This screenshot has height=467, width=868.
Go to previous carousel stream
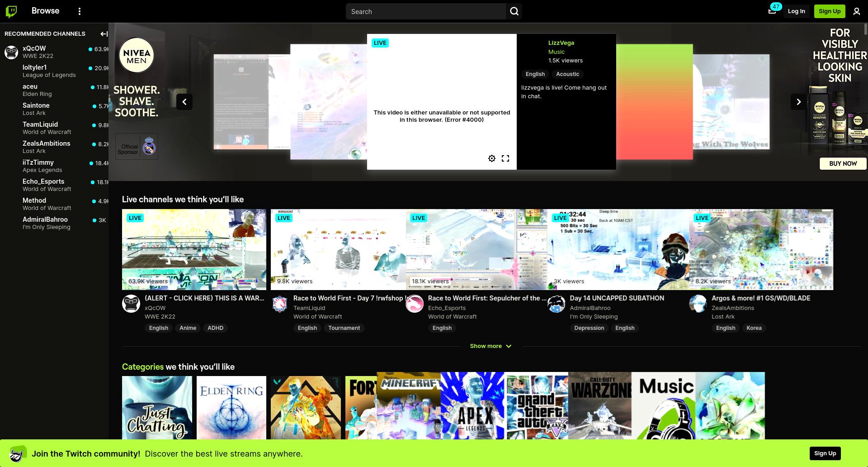point(184,102)
